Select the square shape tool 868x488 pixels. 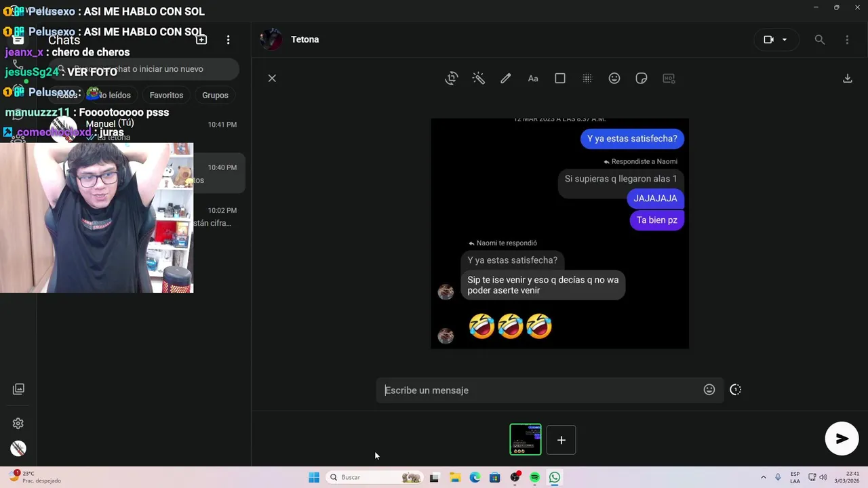[560, 79]
